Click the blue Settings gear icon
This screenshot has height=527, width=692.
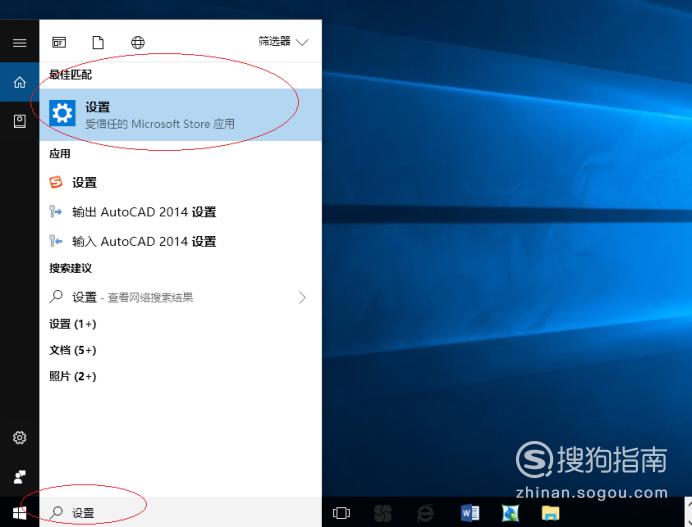click(62, 113)
